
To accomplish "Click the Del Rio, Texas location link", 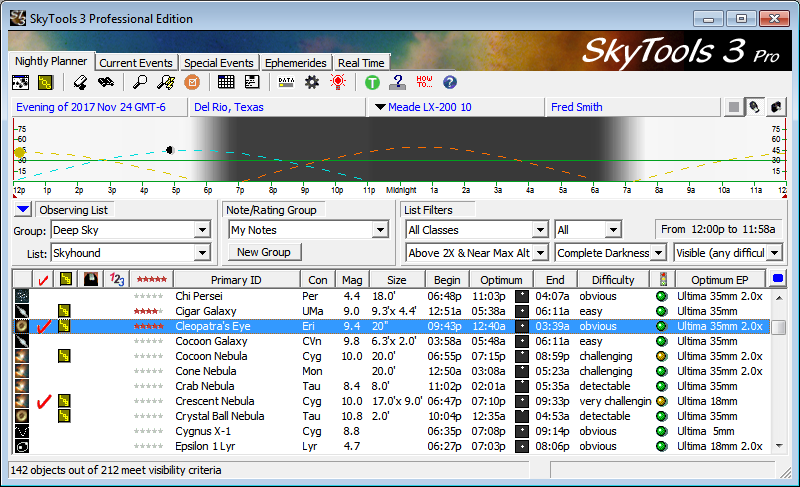I will click(x=230, y=107).
